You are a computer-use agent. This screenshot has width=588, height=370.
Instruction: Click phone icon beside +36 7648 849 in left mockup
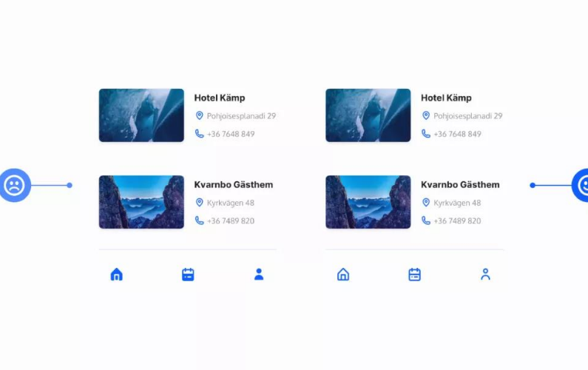(200, 134)
